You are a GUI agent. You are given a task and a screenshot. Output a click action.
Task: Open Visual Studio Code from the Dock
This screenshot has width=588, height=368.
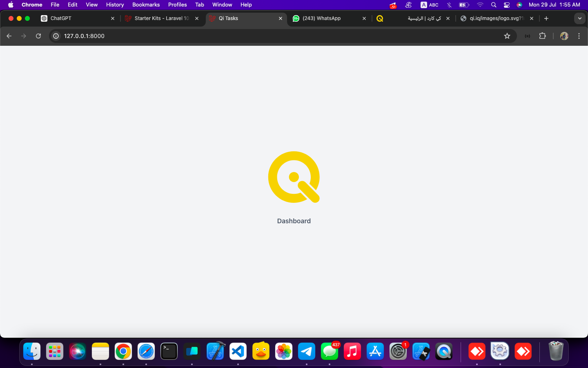point(238,351)
